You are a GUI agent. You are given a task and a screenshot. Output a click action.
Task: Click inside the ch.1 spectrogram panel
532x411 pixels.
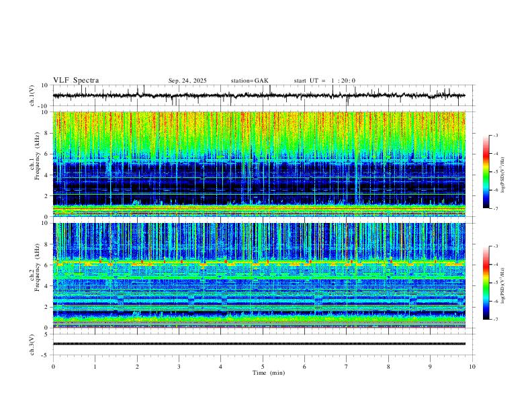(259, 164)
